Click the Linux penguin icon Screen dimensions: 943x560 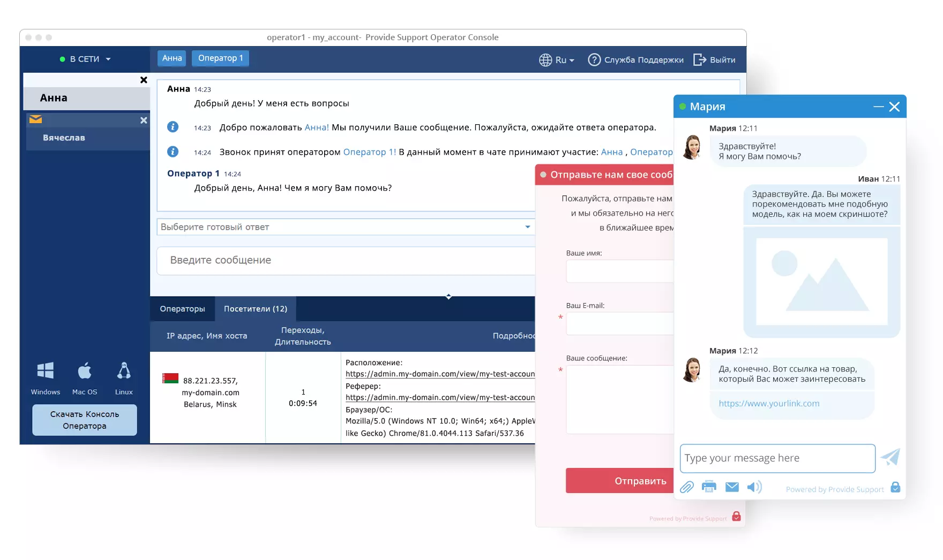tap(124, 370)
